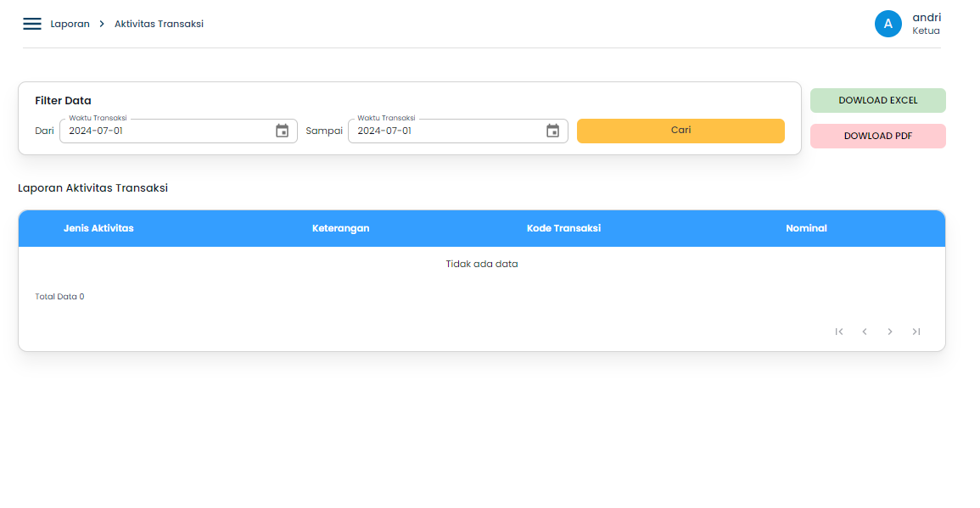
Task: Go to the next results page
Action: pos(890,332)
